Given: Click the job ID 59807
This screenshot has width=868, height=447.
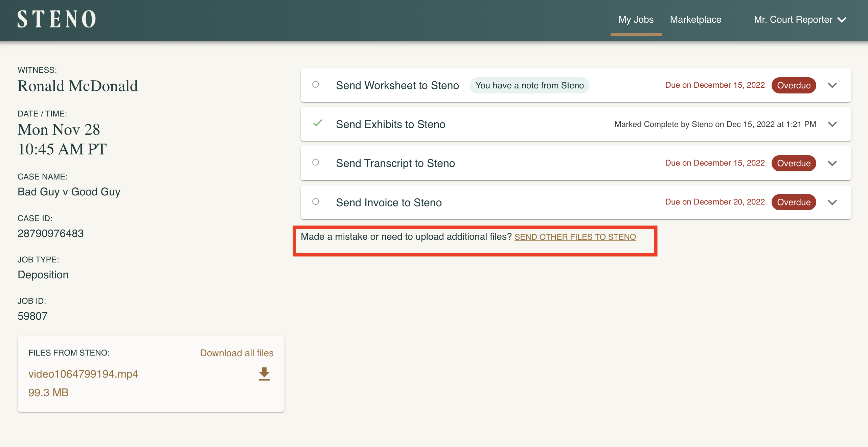Looking at the screenshot, I should 32,316.
